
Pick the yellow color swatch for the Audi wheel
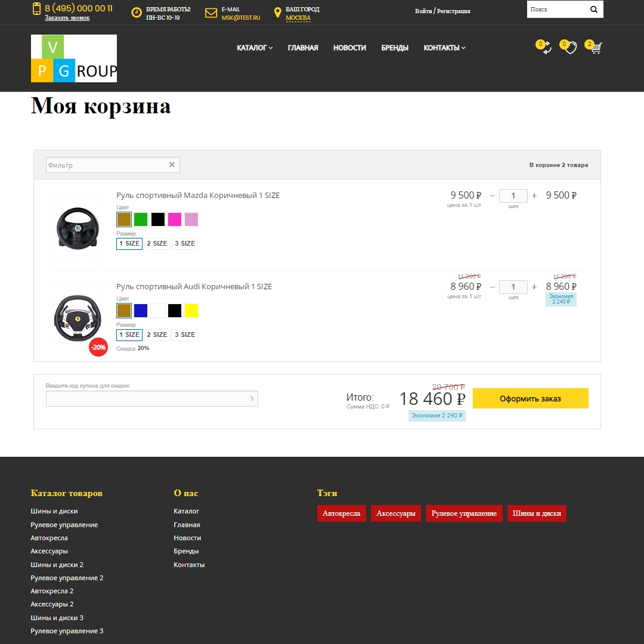point(191,310)
